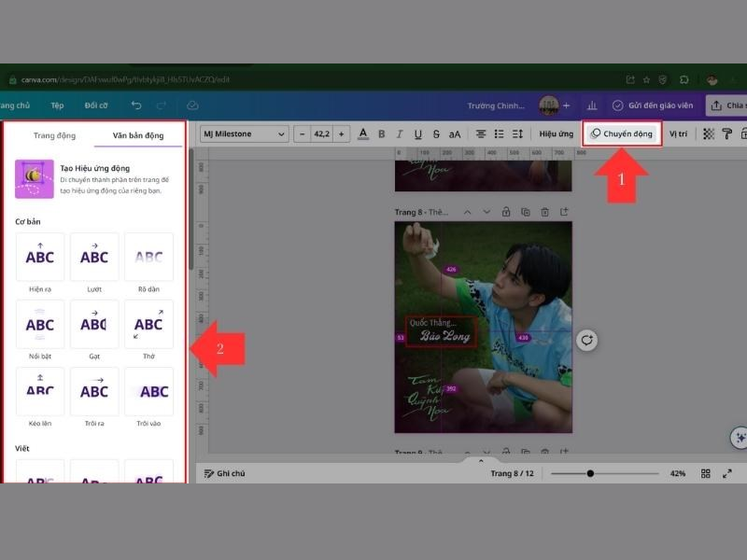Collapse the page list with bottom chevron

point(481,460)
